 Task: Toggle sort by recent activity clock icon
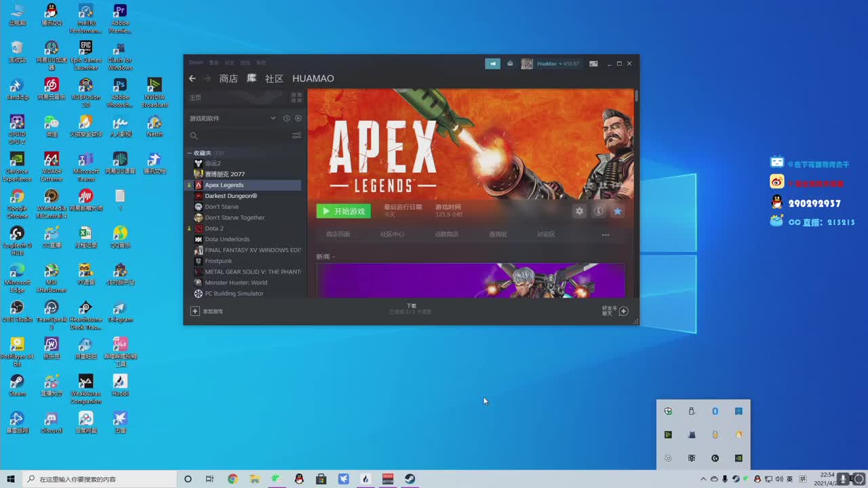(287, 119)
